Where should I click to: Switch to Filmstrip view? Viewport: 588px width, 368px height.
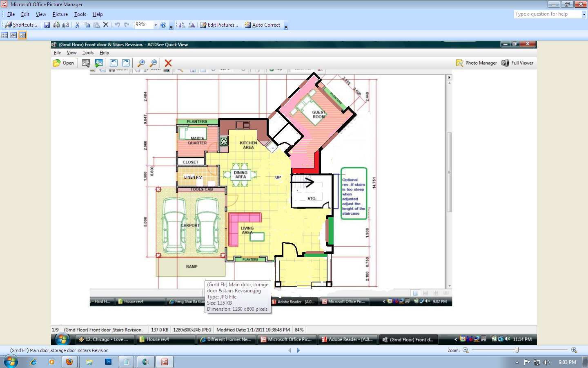(x=13, y=35)
